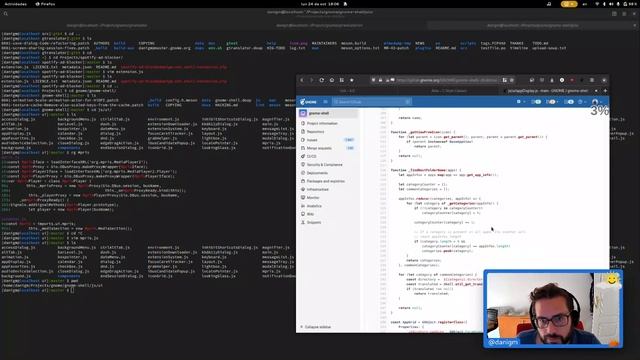Image resolution: width=640 pixels, height=360 pixels.
Task: Switch to the middle Firefox tab
Action: point(449,91)
